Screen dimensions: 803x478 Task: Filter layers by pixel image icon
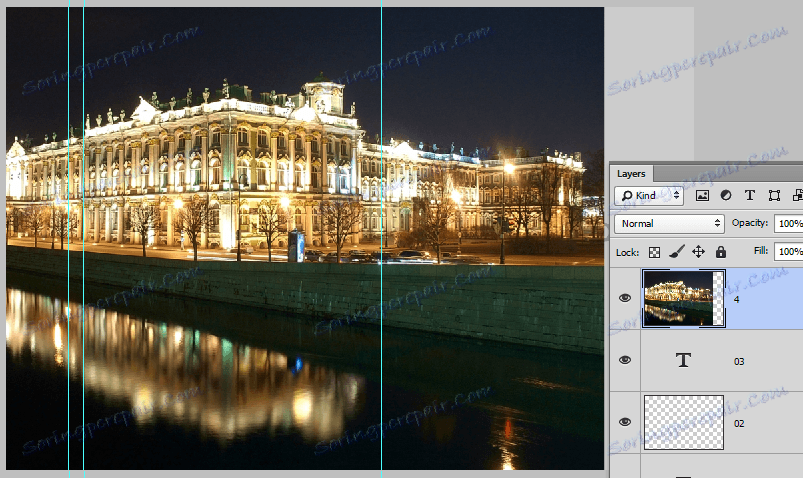tap(702, 196)
